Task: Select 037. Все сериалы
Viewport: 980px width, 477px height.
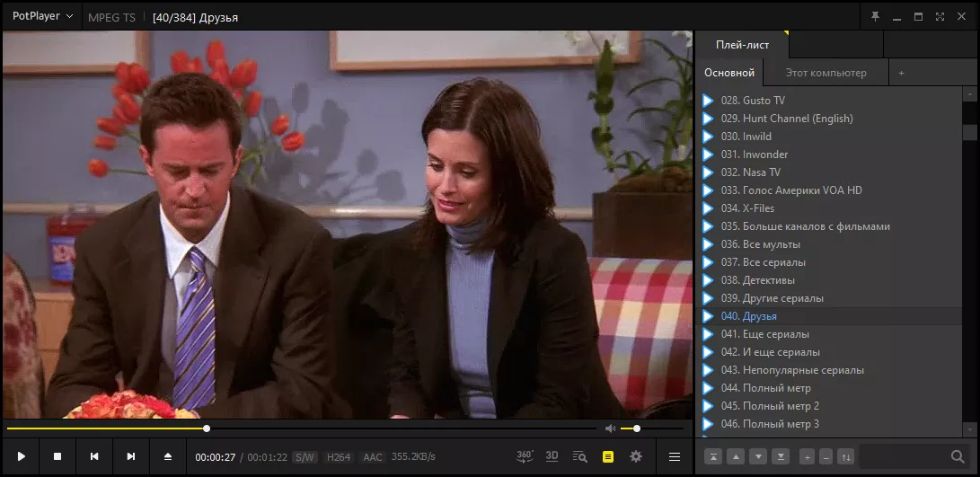Action: (828, 262)
